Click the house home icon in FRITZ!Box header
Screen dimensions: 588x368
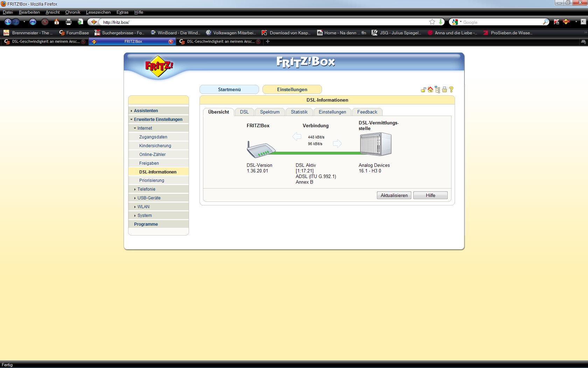(430, 90)
